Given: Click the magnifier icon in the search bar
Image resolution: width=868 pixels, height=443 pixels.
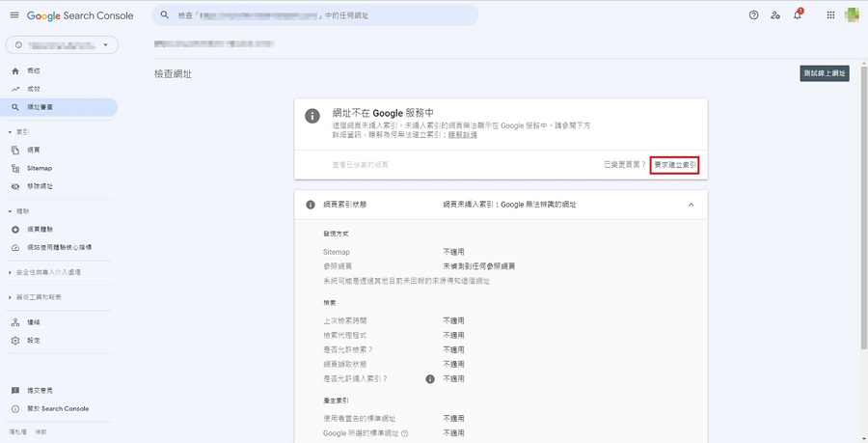Looking at the screenshot, I should coord(164,14).
